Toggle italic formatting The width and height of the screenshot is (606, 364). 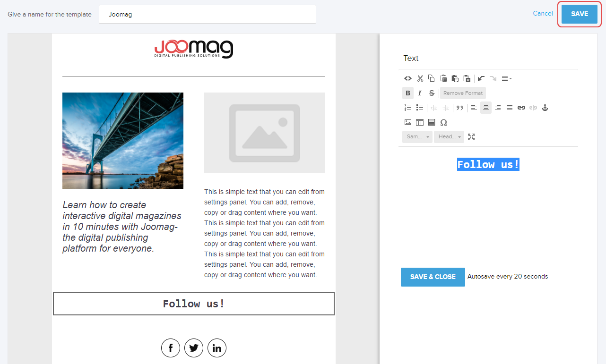(x=420, y=93)
